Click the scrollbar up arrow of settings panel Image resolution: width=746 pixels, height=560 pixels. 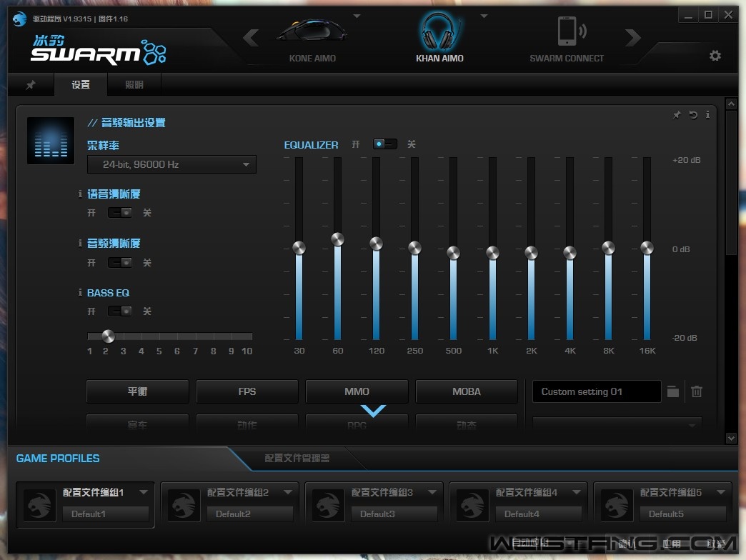point(731,104)
